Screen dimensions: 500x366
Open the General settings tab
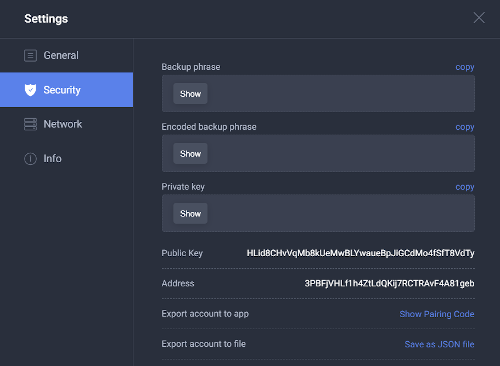(67, 55)
